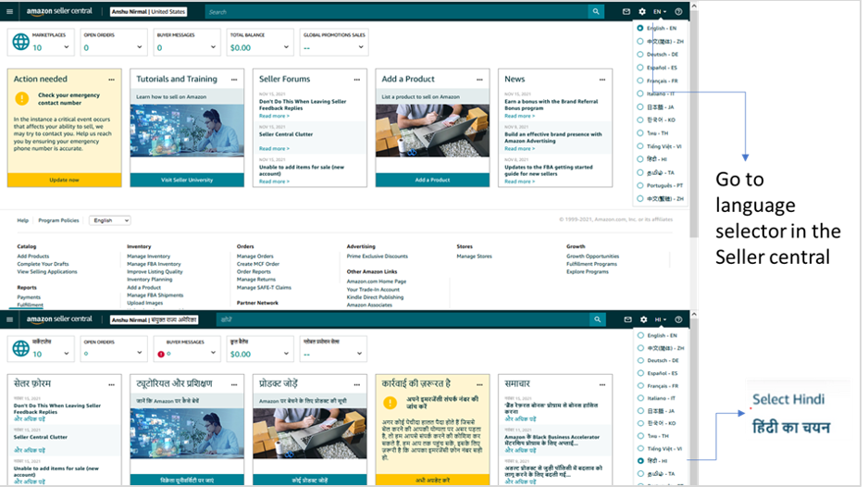Click search magnifier button in English page header
868x487 pixels.
596,11
